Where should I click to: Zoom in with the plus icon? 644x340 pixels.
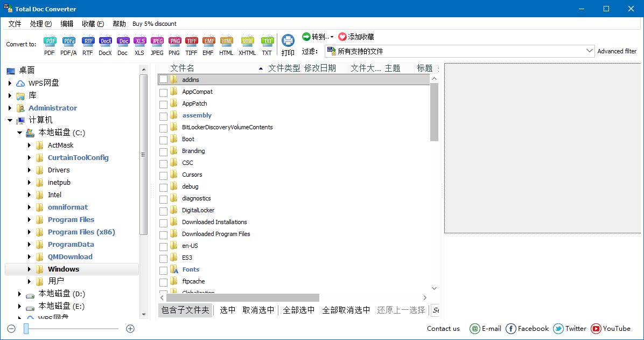130,329
